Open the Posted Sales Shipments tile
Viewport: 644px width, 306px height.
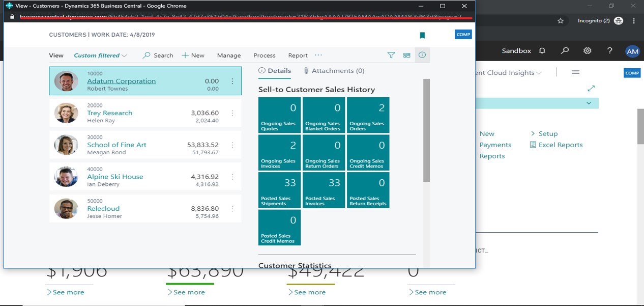pos(280,190)
